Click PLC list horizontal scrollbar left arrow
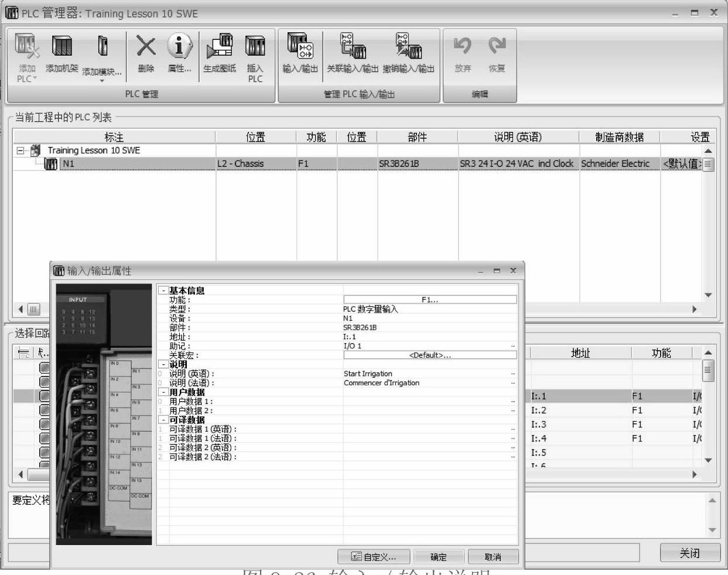 [21, 309]
